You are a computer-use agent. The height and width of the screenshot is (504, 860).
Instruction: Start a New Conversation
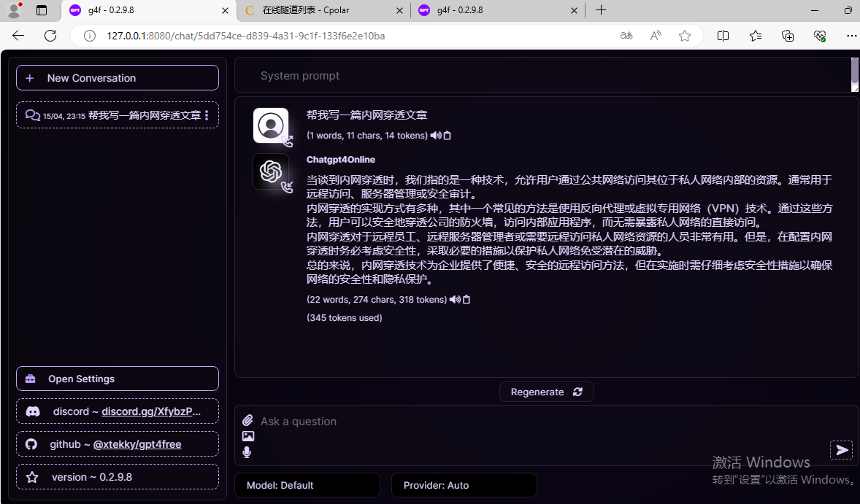click(x=117, y=77)
